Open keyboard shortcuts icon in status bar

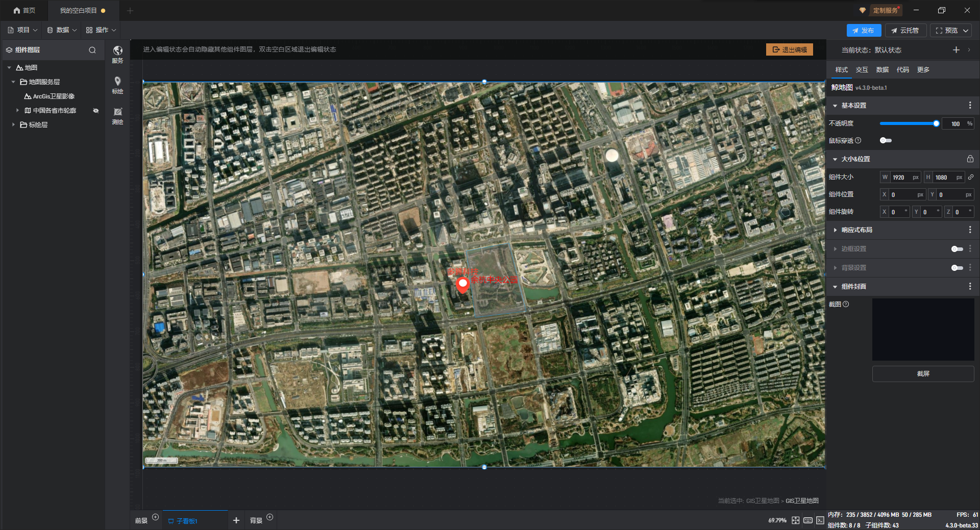pos(807,520)
